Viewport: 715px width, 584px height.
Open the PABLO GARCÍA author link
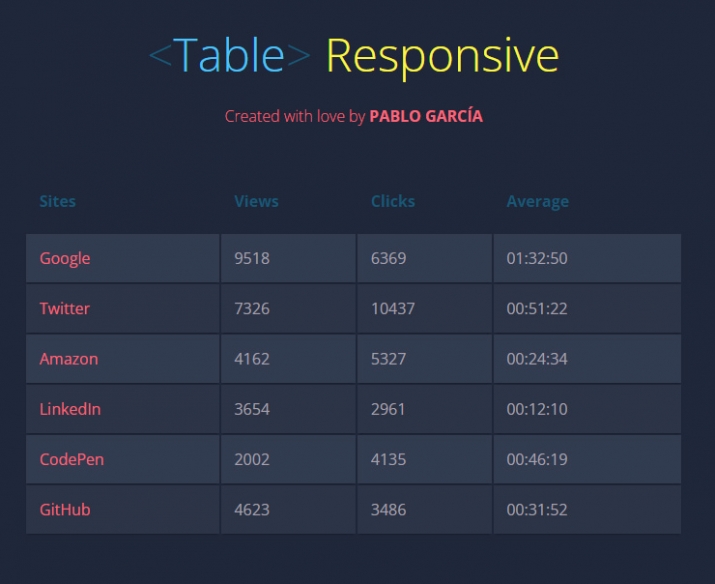[426, 116]
